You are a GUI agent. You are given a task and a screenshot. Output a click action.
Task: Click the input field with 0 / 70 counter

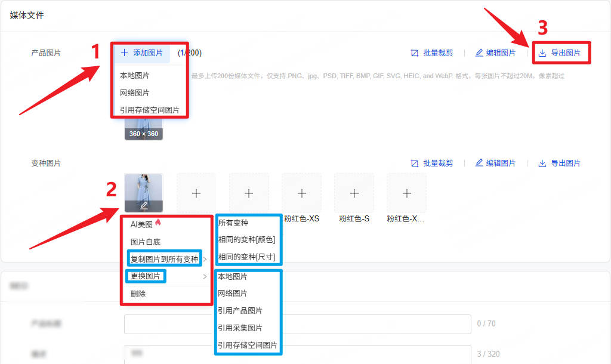[x=298, y=324]
